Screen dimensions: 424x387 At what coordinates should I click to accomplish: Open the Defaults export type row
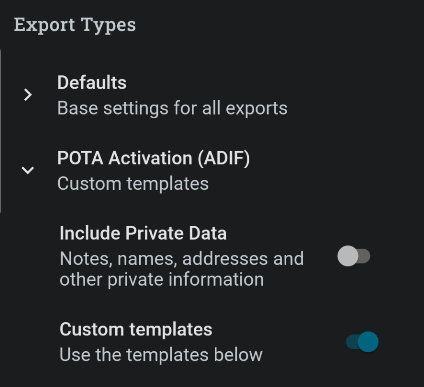click(212, 95)
